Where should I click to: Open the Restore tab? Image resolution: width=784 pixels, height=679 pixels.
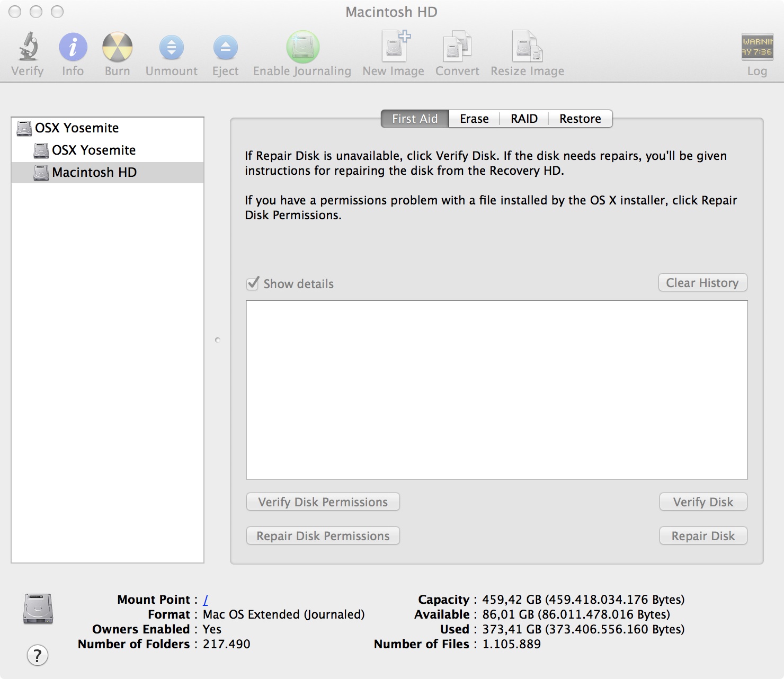click(580, 119)
